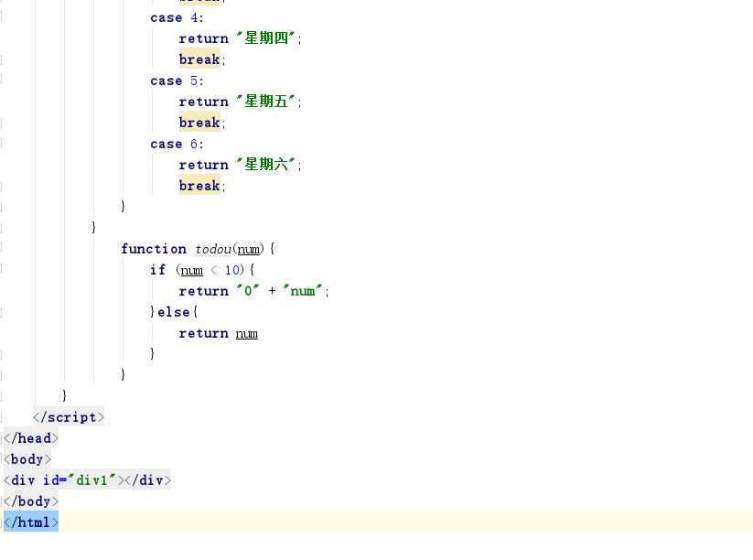
Task: Click the return keyword in the else branch
Action: click(204, 333)
